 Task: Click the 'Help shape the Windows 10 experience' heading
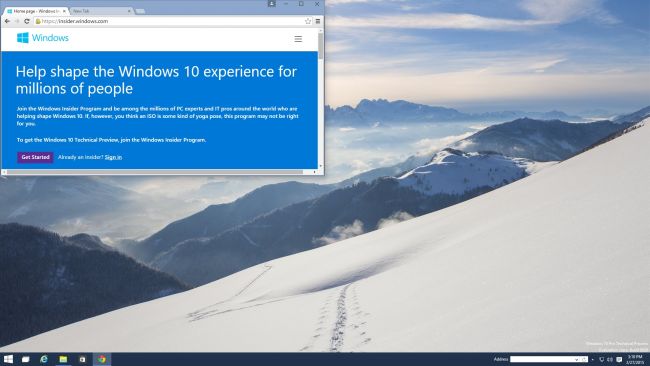(156, 80)
